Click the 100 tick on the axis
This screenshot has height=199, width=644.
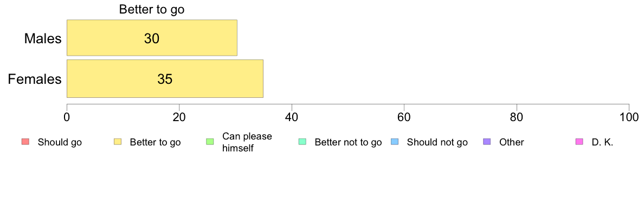(x=629, y=117)
